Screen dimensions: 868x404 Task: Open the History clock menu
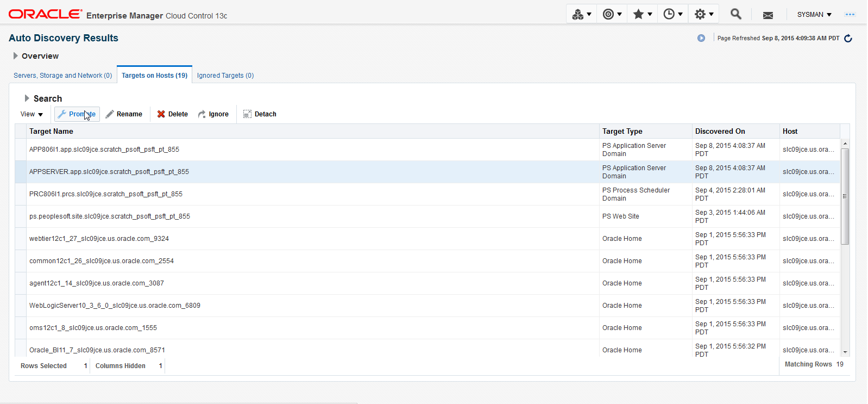673,14
